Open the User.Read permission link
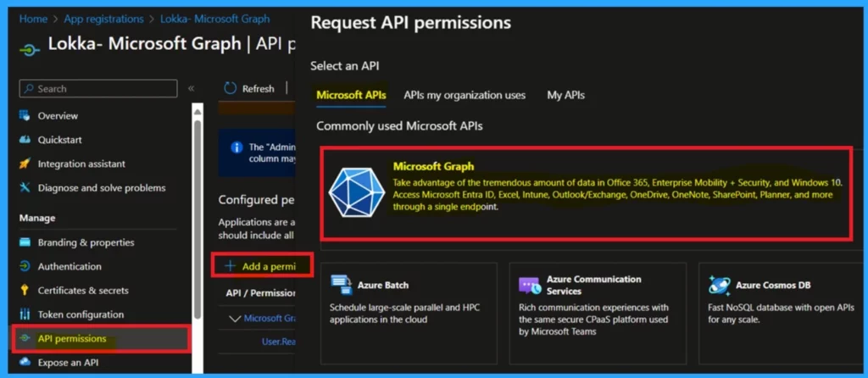Viewport: 868px width, 378px height. (278, 342)
